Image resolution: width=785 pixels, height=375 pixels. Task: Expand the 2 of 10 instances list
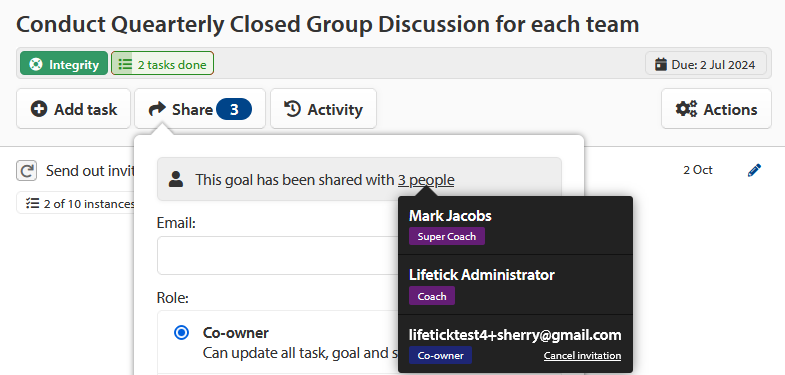click(x=75, y=203)
